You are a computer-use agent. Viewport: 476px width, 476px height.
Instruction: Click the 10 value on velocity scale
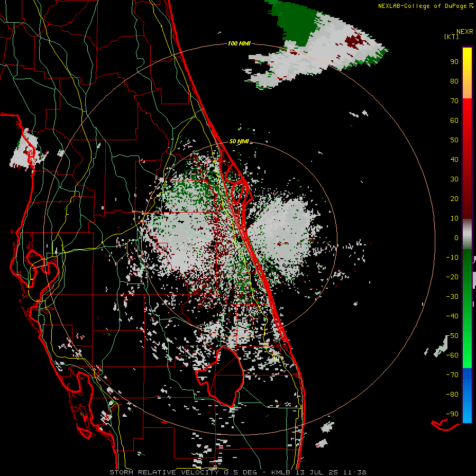coord(454,218)
